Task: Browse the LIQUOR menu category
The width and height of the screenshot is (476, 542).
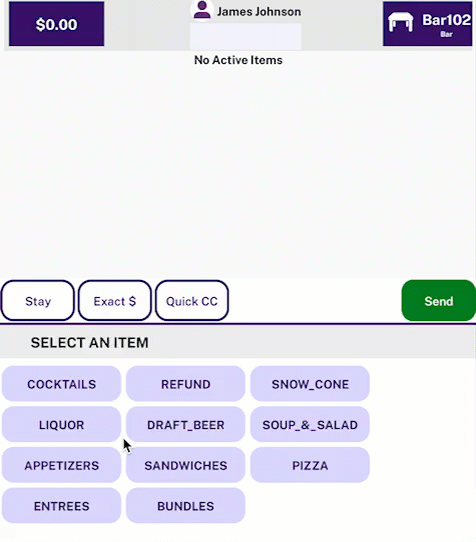Action: click(x=62, y=424)
